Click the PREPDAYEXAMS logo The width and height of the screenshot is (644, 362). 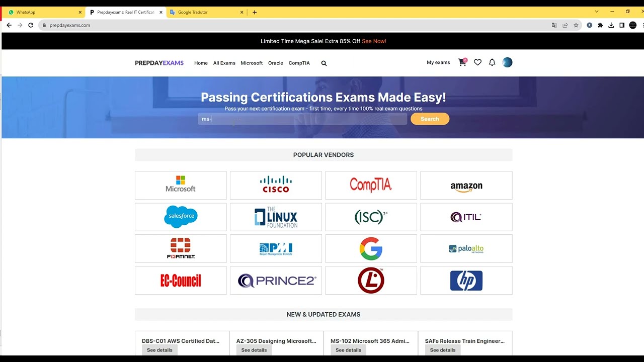coord(159,63)
